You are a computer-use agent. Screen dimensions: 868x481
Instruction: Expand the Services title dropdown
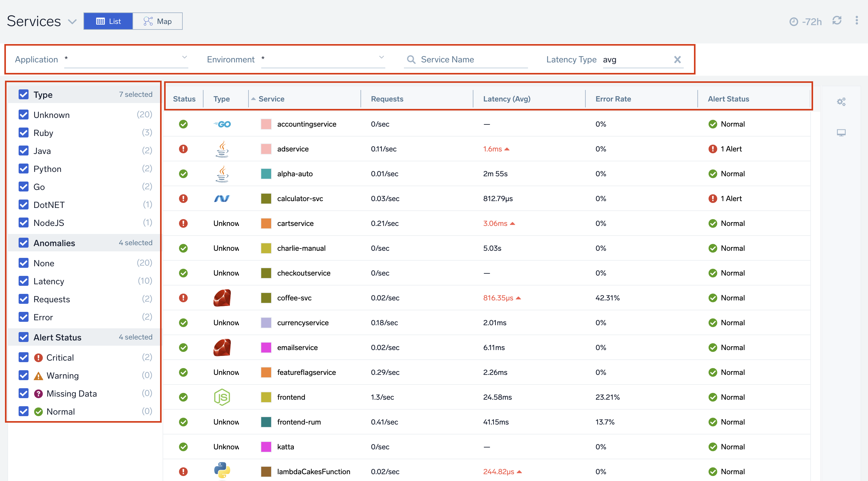(x=72, y=22)
